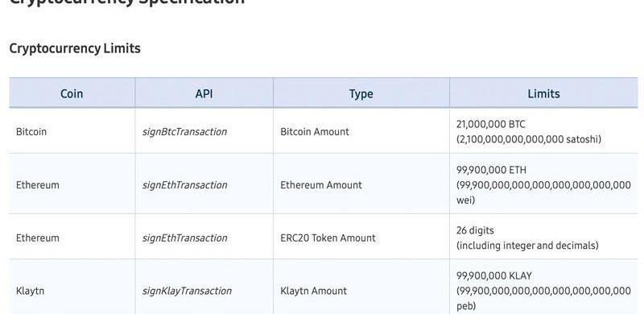Click the Klaytn coin cell
Image resolution: width=644 pixels, height=314 pixels.
[30, 291]
